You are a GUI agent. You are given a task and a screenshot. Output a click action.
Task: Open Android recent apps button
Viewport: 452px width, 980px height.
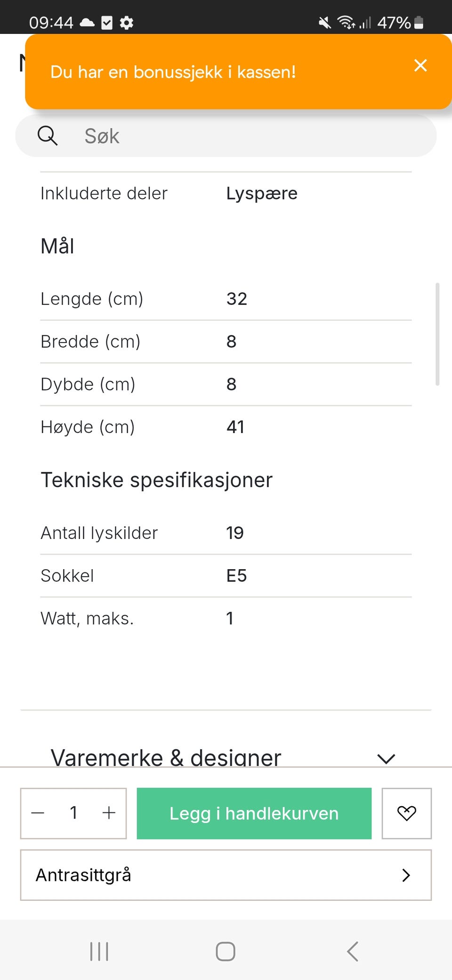pos(99,951)
